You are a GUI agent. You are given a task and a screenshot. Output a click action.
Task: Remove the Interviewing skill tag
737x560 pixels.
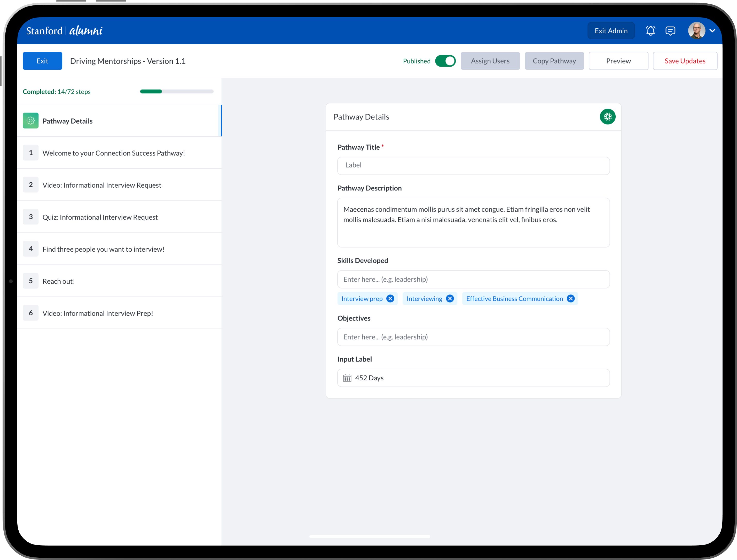[x=450, y=299]
